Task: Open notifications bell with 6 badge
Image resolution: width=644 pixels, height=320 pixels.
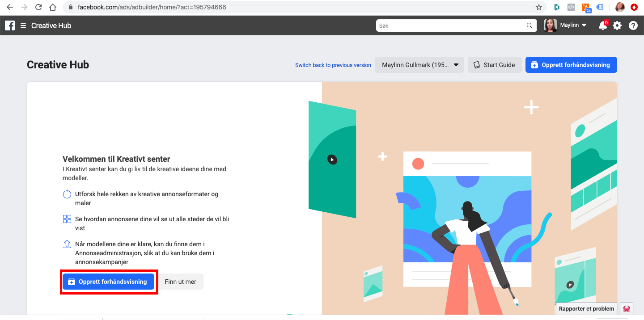Action: pos(603,25)
